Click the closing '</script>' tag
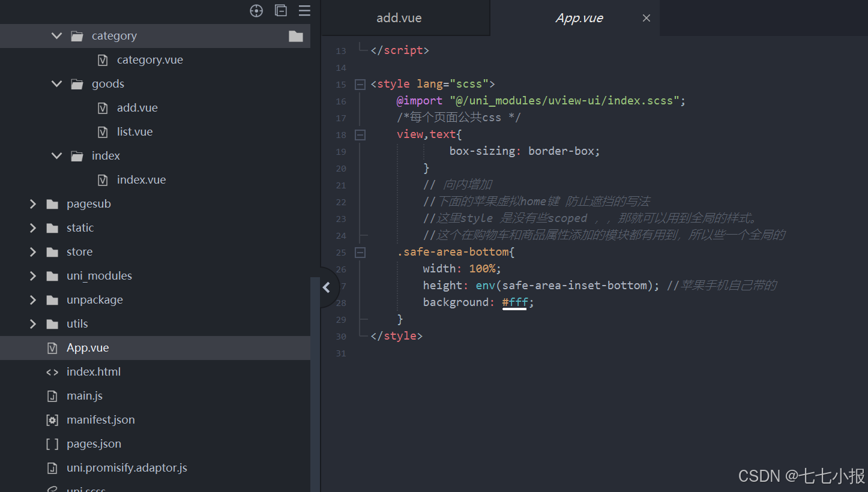Viewport: 868px width, 492px height. tap(400, 50)
